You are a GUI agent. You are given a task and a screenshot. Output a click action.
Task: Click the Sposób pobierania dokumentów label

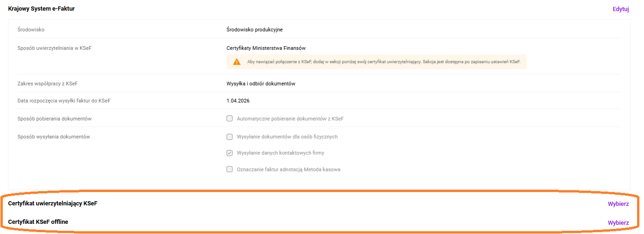54,119
